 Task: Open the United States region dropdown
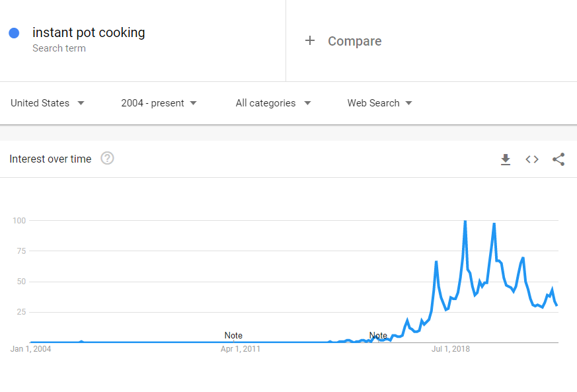click(x=48, y=103)
